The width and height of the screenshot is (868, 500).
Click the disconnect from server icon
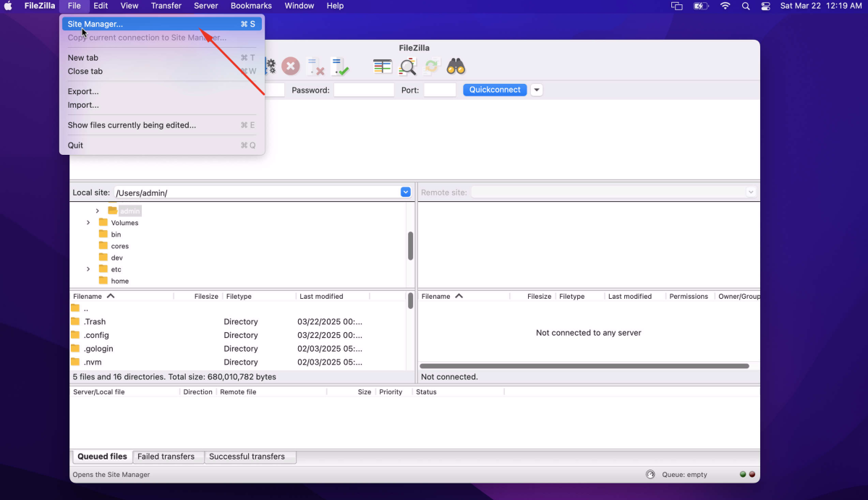point(316,67)
